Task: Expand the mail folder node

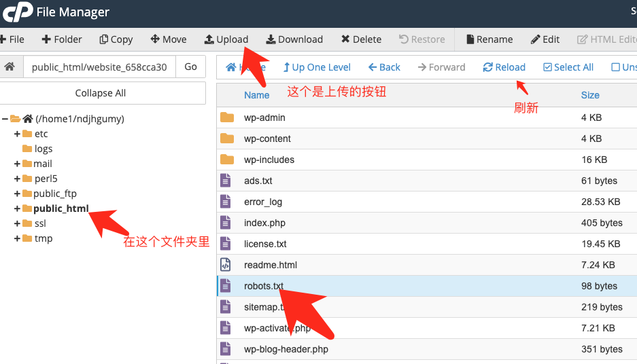Action: [x=17, y=164]
